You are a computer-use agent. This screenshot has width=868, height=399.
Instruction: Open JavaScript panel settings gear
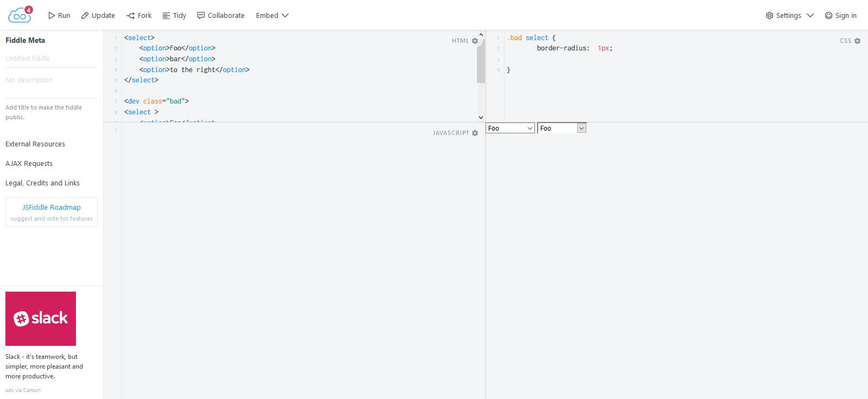tap(475, 133)
